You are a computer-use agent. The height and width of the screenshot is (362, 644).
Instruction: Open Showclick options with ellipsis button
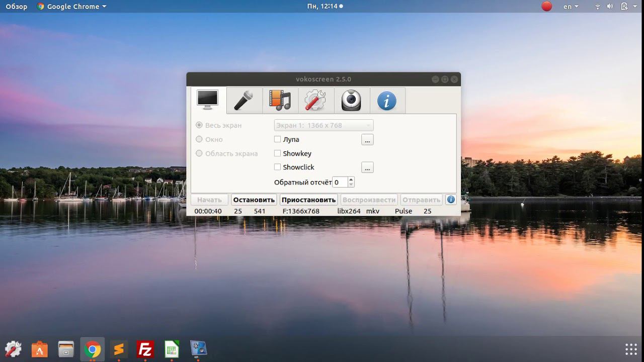tap(367, 167)
